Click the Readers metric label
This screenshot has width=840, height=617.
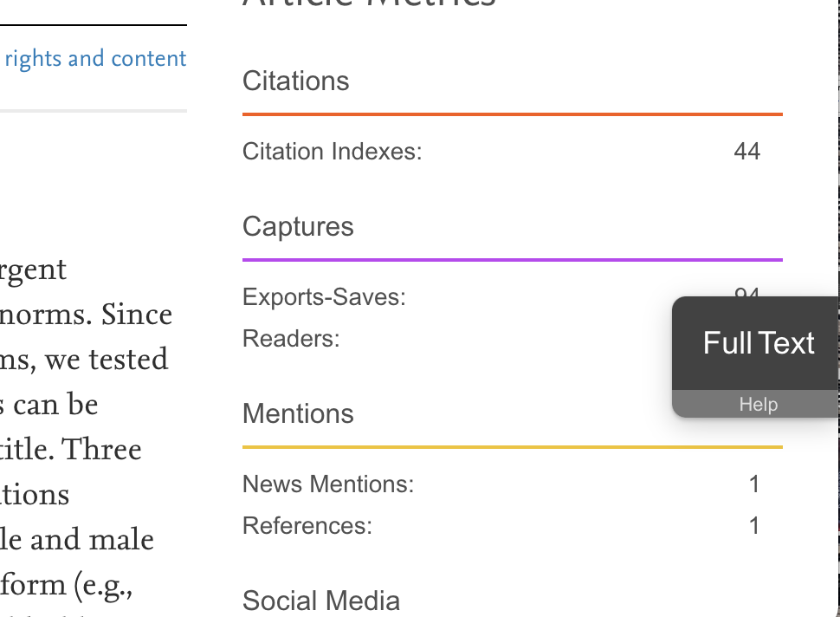pos(291,338)
